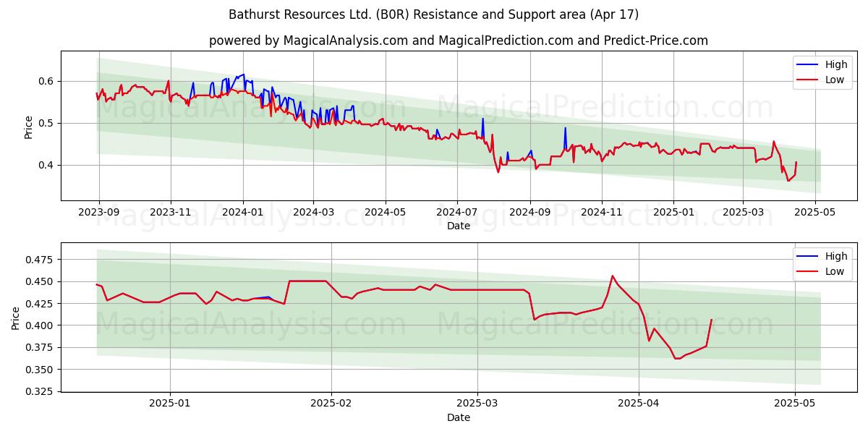Click the 'powered by MagicalAnalysis.com' subtitle
This screenshot has height=434, width=868.
pos(459,41)
